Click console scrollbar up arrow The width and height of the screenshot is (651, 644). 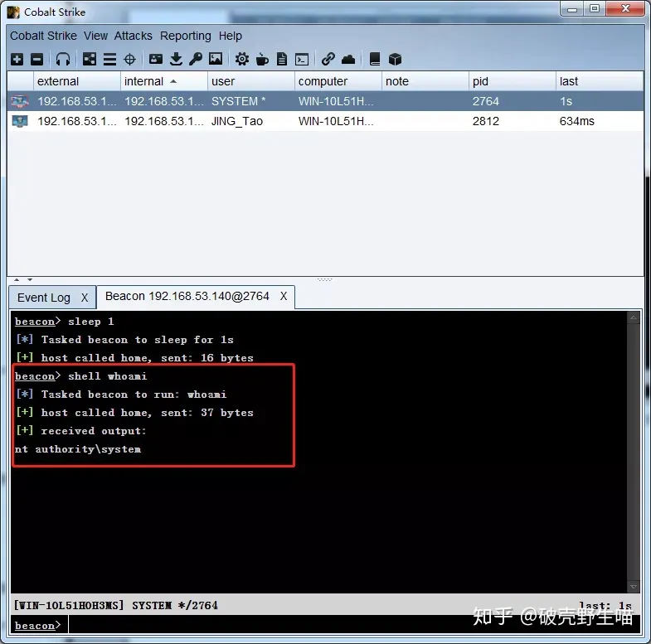tap(634, 317)
